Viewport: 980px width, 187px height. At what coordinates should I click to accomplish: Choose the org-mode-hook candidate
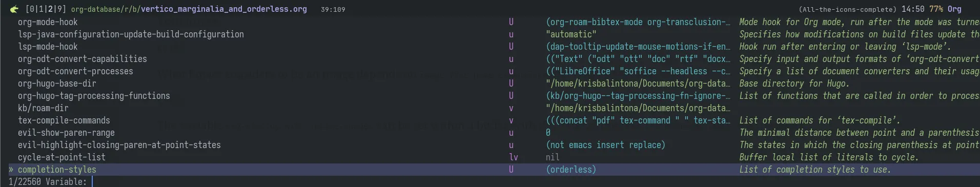(x=48, y=22)
